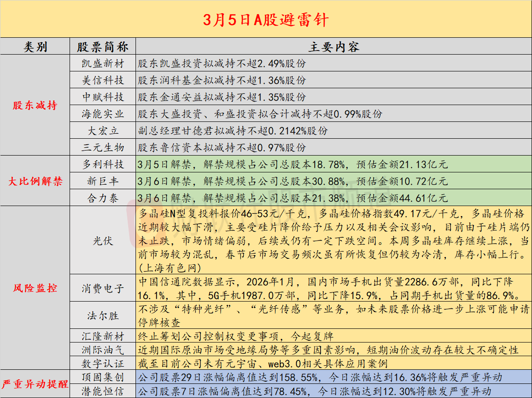Click the 大比例解禁 category cell
The image size is (532, 398).
click(35, 181)
